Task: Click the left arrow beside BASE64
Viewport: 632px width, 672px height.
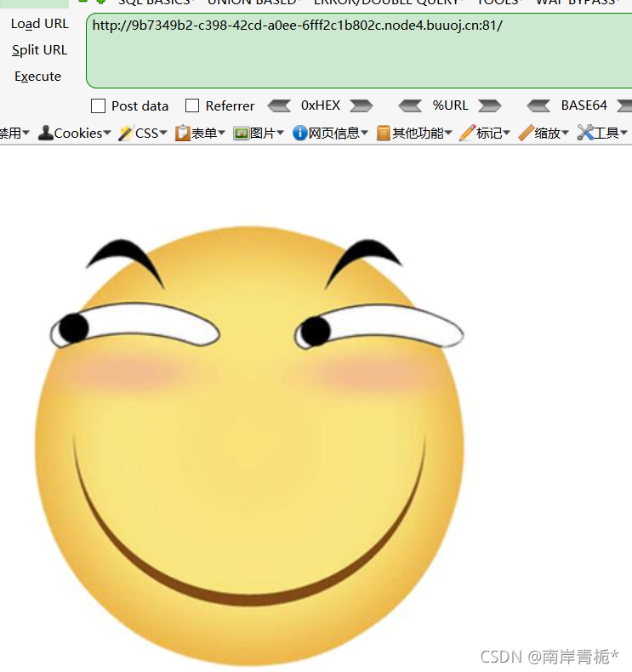Action: click(538, 105)
